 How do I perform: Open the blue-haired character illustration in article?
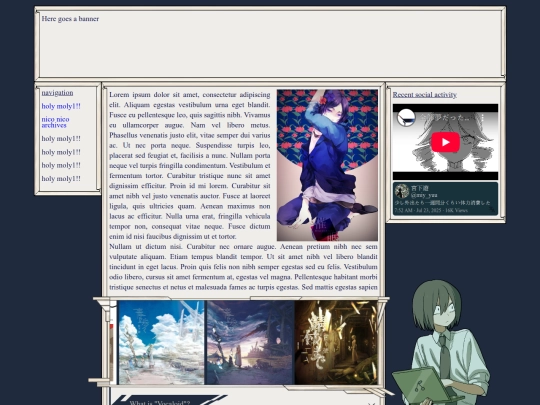click(327, 165)
